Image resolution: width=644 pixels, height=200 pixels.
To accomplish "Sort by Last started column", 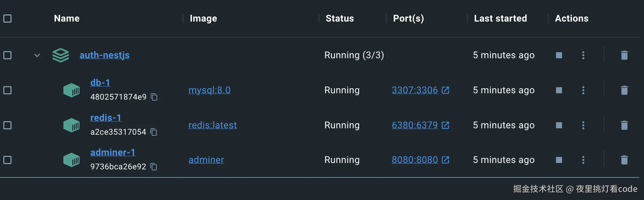I will (x=500, y=19).
